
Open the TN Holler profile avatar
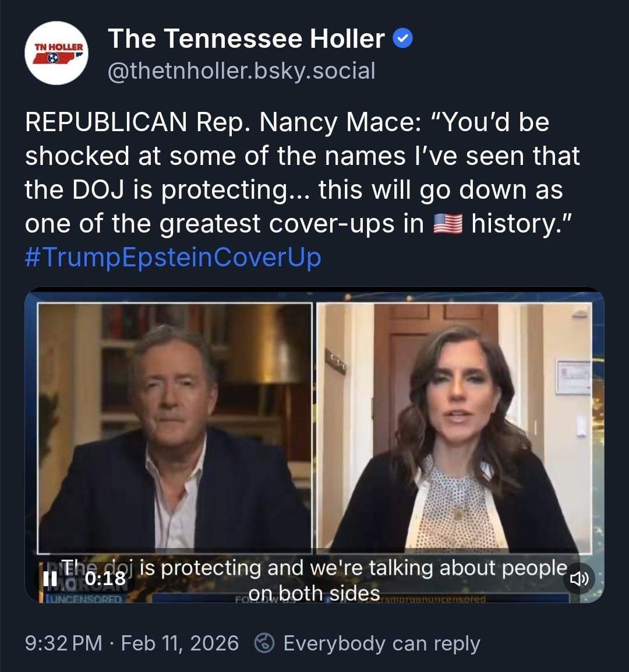[x=56, y=52]
